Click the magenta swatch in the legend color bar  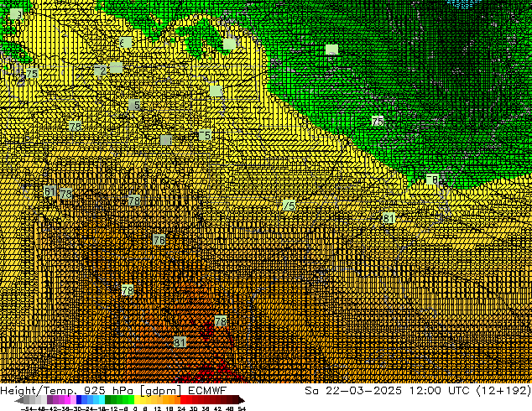[67, 400]
